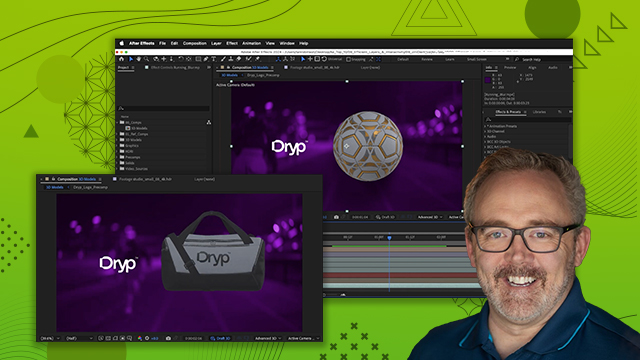Select the Brush tool
Viewport: 640px width, 360px height.
point(223,59)
